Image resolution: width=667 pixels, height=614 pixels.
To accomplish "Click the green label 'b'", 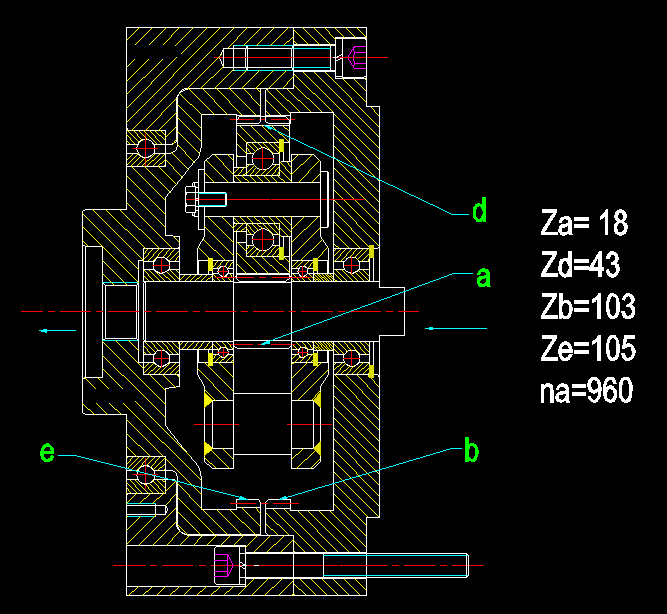I will [471, 449].
